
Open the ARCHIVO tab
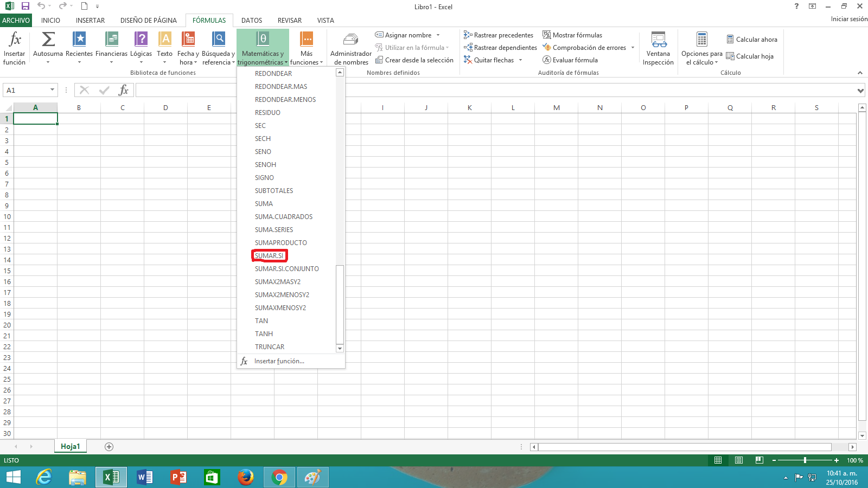pos(16,20)
